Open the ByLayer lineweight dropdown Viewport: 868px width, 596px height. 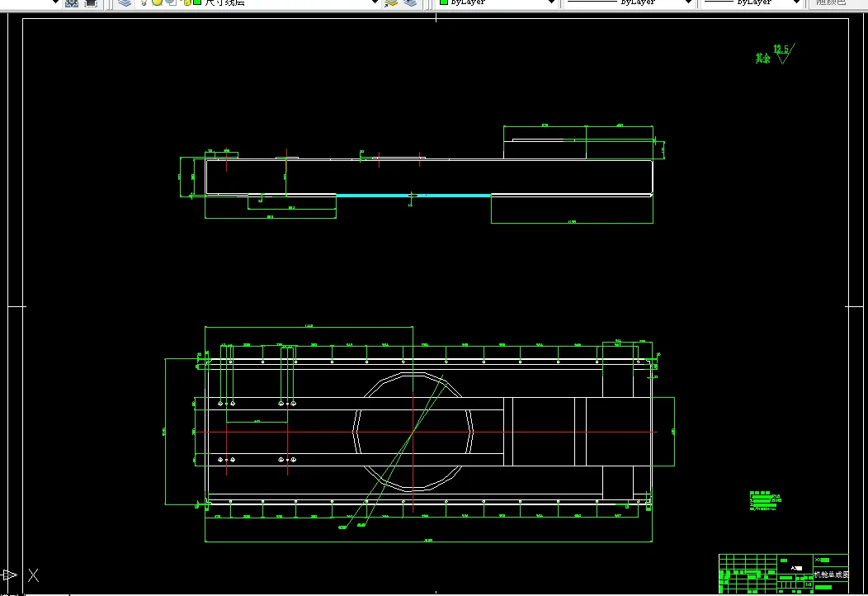[796, 2]
